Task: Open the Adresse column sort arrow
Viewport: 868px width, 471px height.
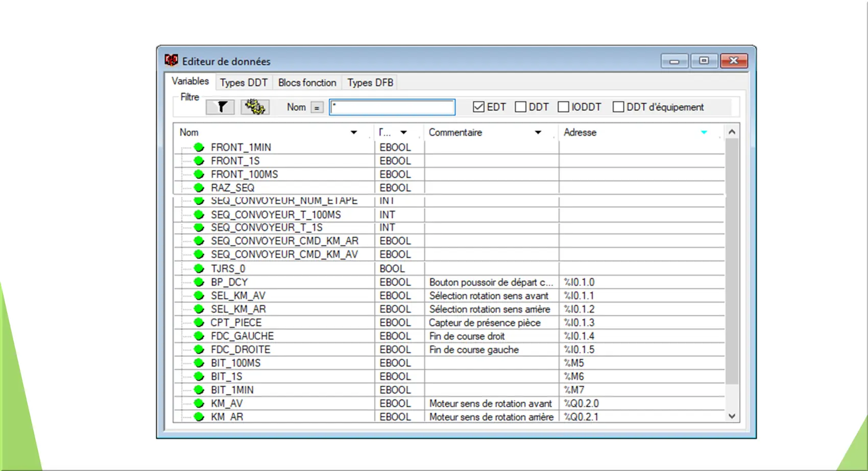Action: (x=704, y=133)
